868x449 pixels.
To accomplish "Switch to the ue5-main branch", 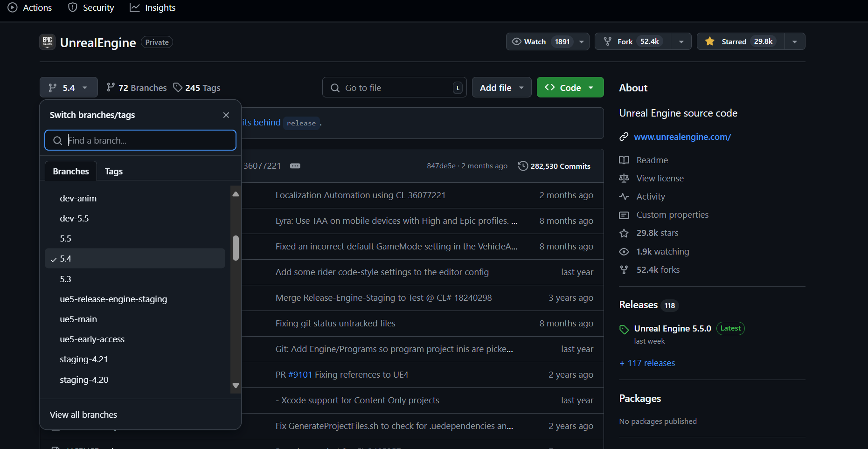I will 135,319.
